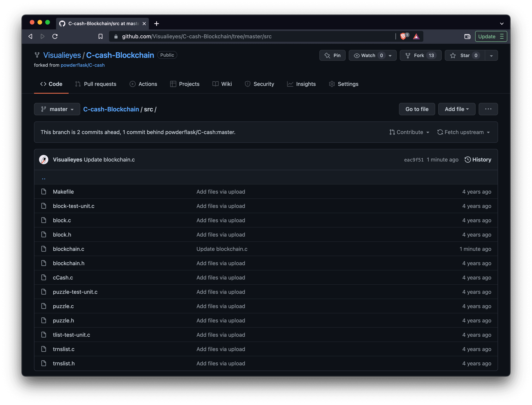Open the Update blockchain.c latest commit message
Image resolution: width=532 pixels, height=405 pixels.
tap(109, 160)
